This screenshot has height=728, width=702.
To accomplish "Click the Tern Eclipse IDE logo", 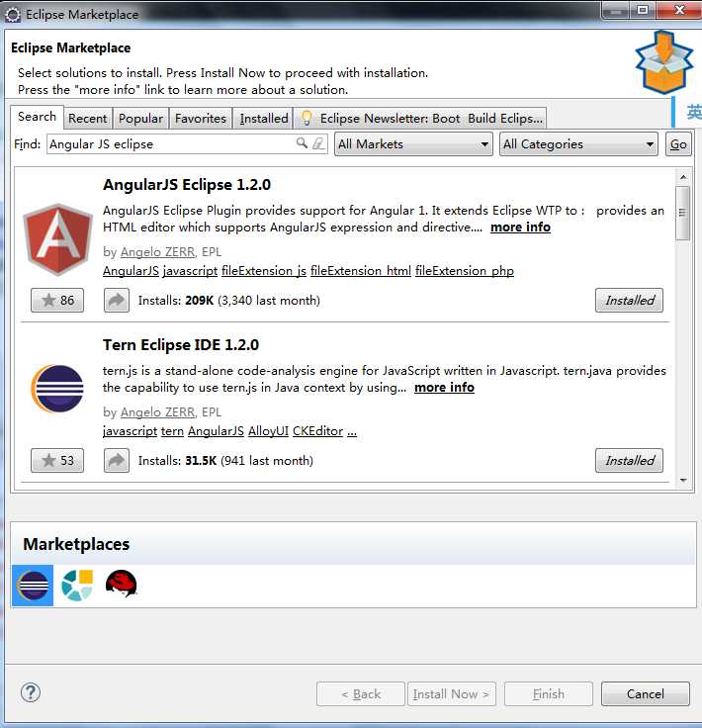I will tap(57, 389).
